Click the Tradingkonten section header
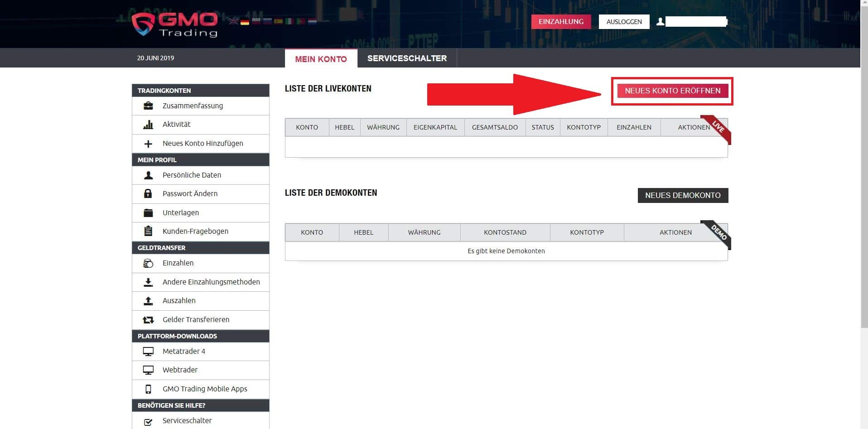868x429 pixels. pyautogui.click(x=200, y=90)
